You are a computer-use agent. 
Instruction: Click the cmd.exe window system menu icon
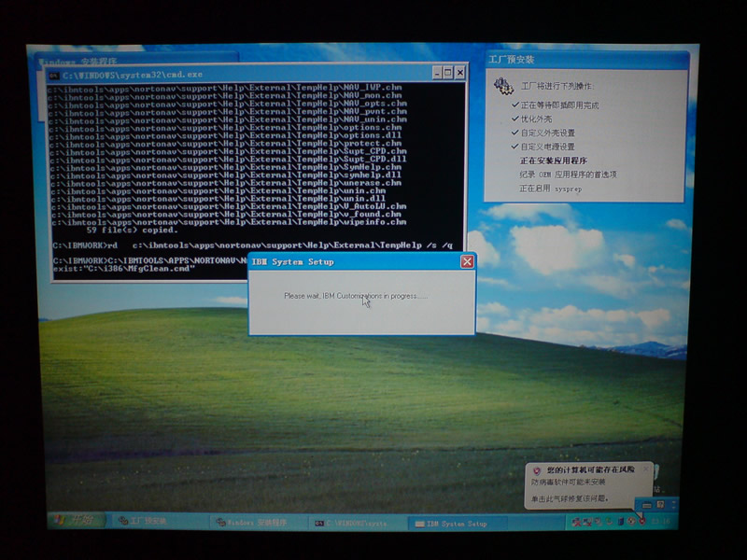(54, 76)
